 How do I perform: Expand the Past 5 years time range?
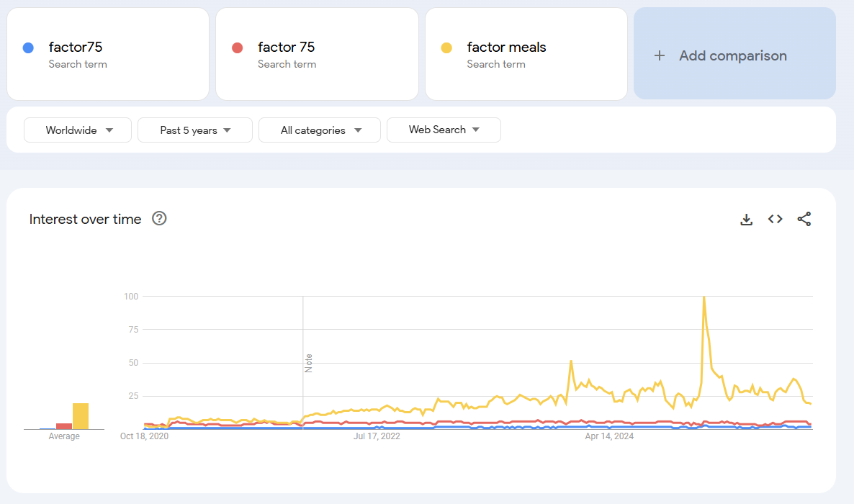(195, 130)
